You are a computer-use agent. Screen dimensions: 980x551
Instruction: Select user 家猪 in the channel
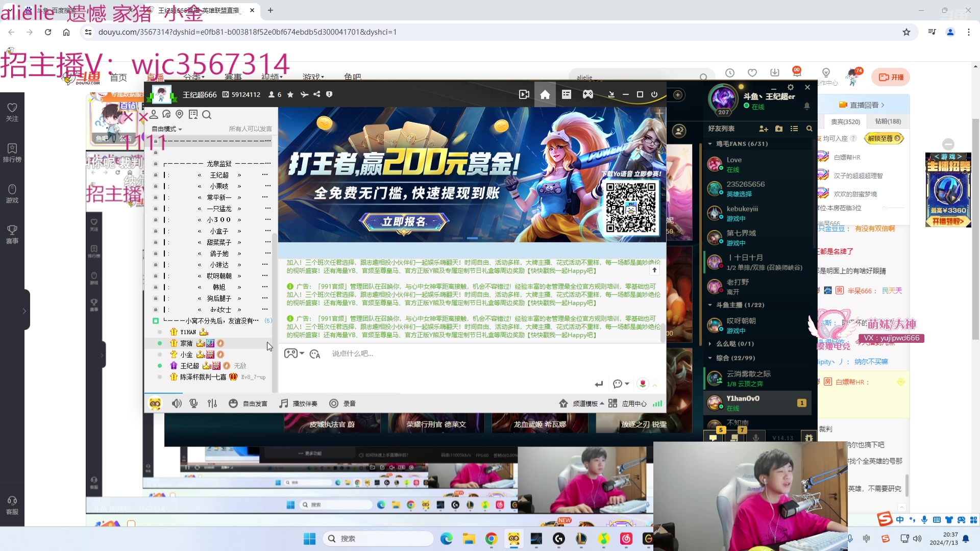(x=186, y=343)
